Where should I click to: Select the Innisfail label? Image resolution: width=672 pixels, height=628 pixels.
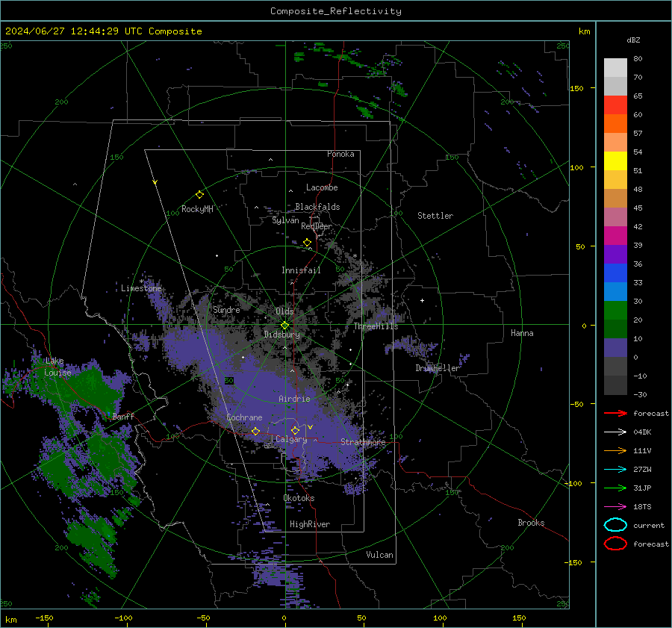point(301,270)
